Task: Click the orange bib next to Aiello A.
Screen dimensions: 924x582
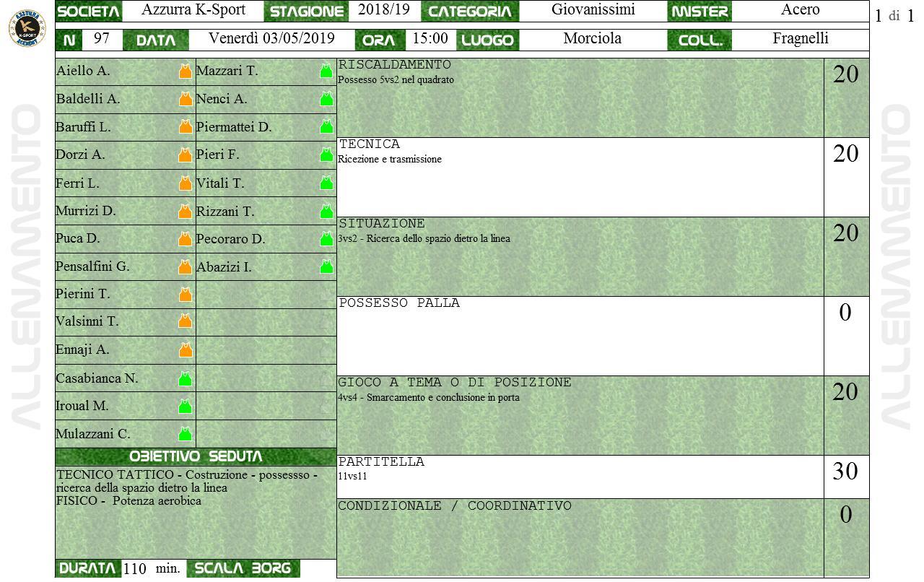Action: [x=186, y=71]
